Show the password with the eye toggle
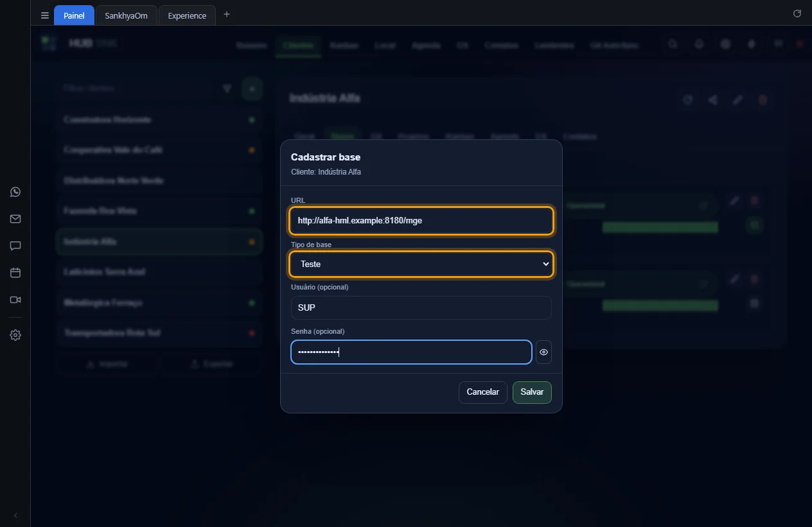The image size is (812, 527). click(x=543, y=352)
